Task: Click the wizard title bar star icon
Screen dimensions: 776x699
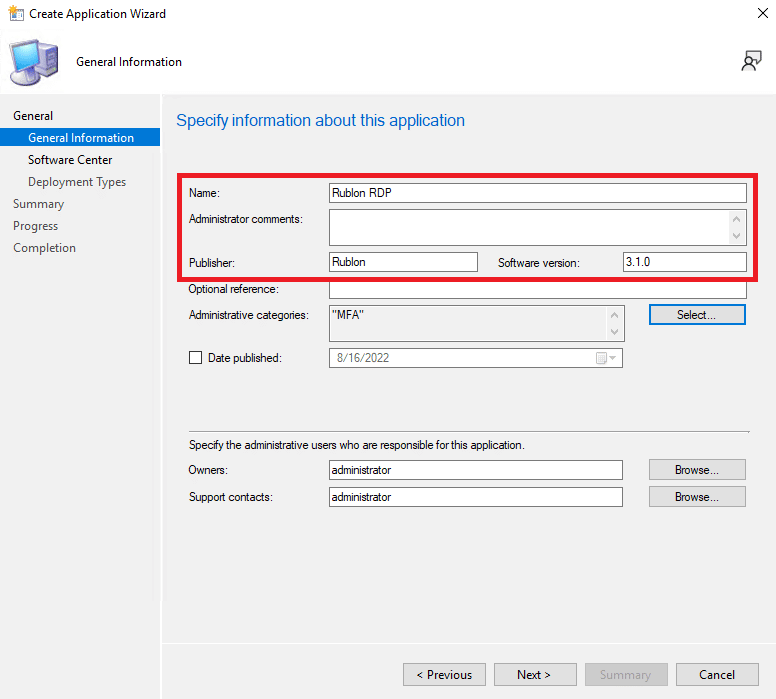Action: (x=14, y=14)
